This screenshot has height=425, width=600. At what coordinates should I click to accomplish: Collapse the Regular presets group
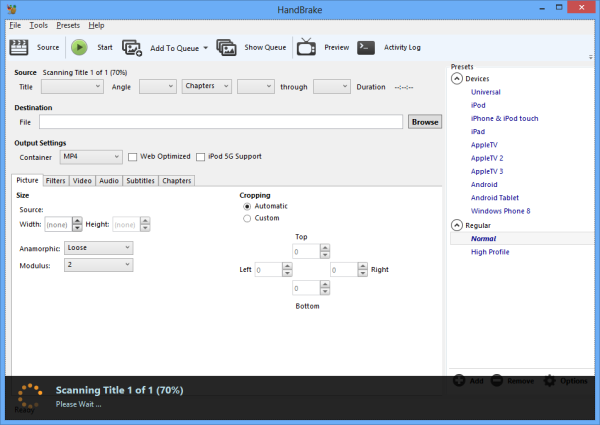coord(457,225)
